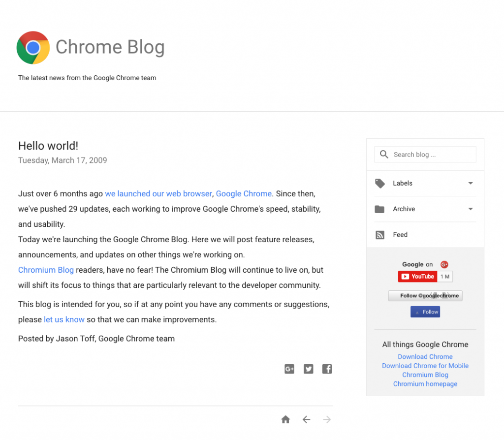Click the search magnifier icon
The image size is (504, 440).
[x=384, y=154]
